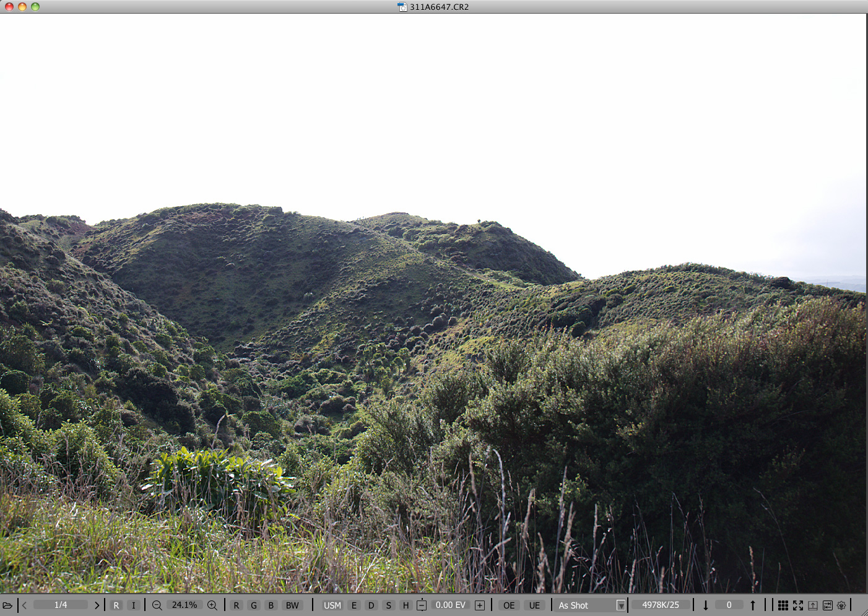Toggle USM sharpening
Viewport: 868px width, 616px height.
pos(332,605)
